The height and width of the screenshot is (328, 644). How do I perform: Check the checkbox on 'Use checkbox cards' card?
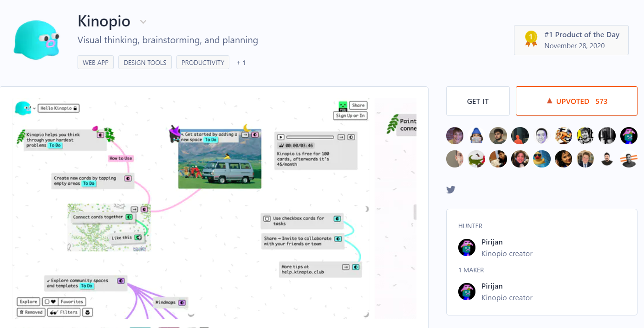[267, 219]
